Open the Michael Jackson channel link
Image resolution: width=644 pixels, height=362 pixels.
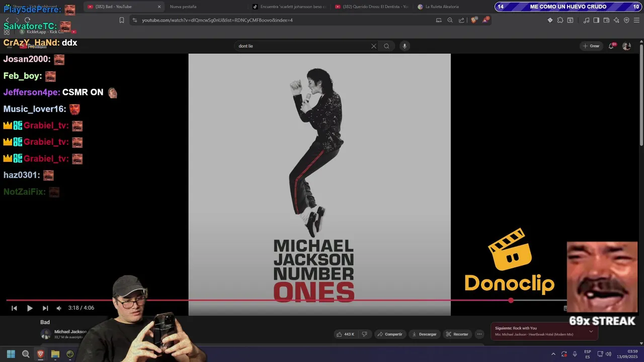pos(70,331)
